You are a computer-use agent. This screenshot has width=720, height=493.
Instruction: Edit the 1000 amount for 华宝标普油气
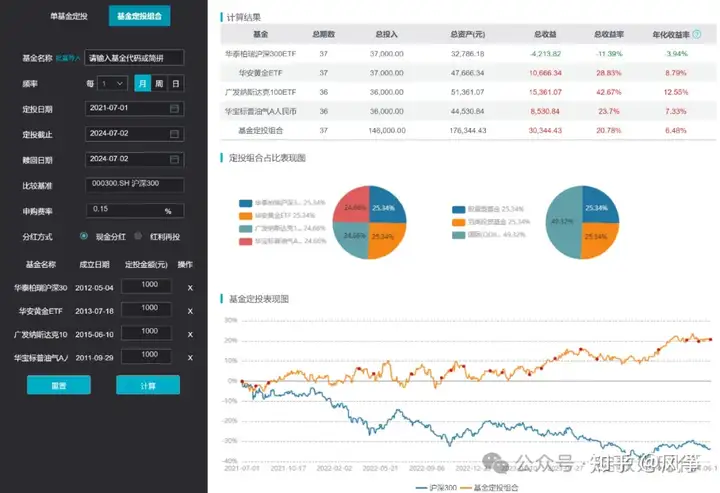pyautogui.click(x=146, y=356)
